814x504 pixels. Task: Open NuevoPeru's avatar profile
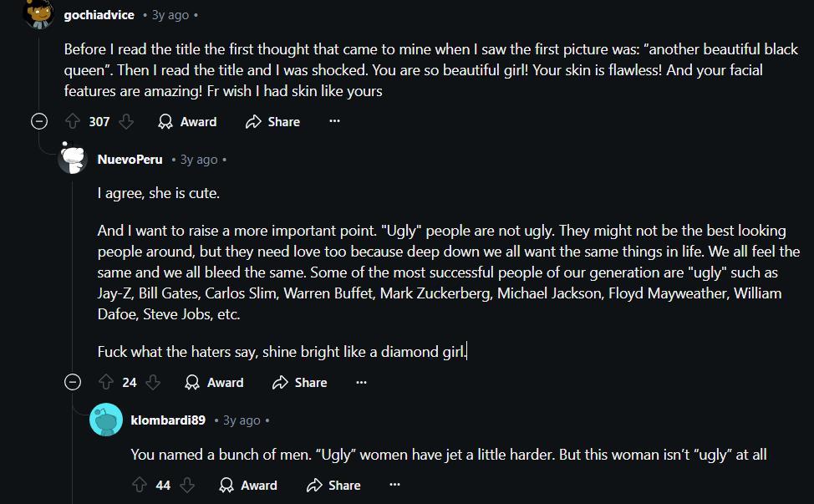click(x=73, y=159)
